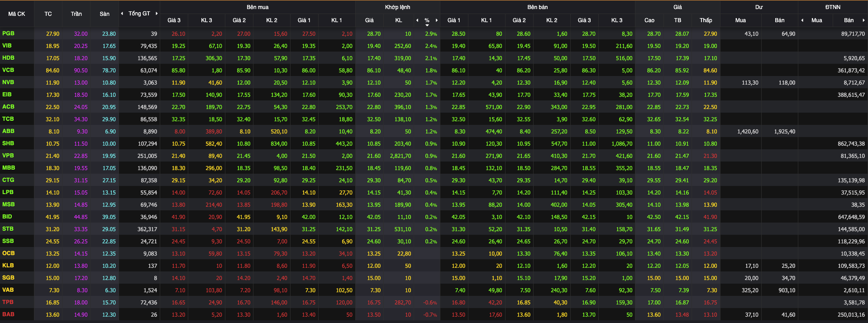Click SHB foreign sell value 862,743,38
Viewport: 868px width, 323px height.
click(851, 144)
